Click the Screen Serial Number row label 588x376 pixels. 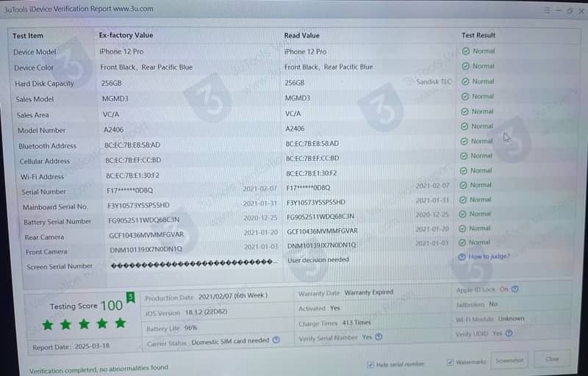(x=60, y=267)
